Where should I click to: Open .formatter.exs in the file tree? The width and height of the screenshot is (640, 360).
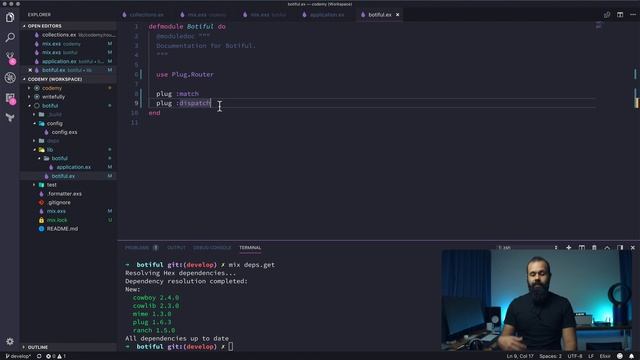point(64,194)
